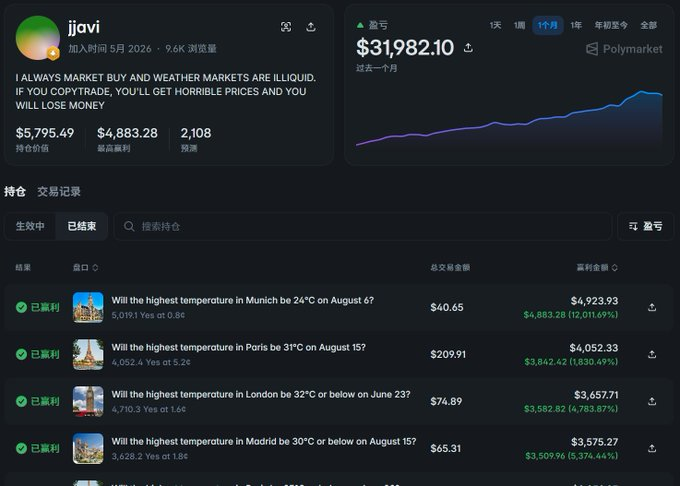The height and width of the screenshot is (486, 680).
Task: Click the 结果 column header
Action: 23,267
